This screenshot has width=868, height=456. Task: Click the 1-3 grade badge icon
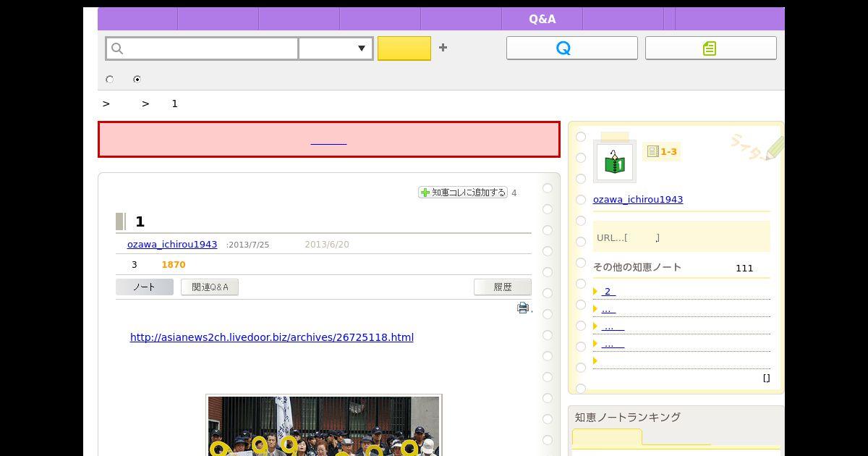[x=661, y=151]
